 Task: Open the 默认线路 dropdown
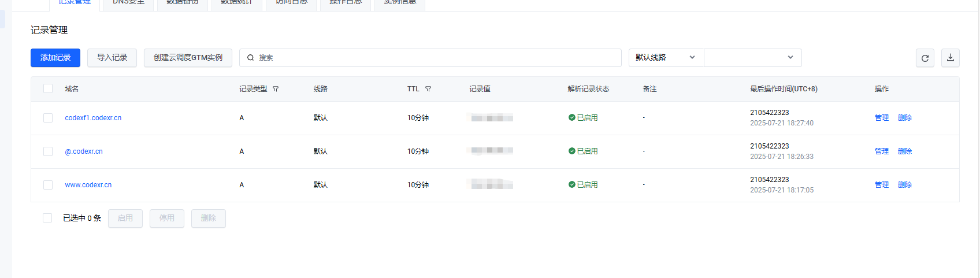[x=666, y=58]
